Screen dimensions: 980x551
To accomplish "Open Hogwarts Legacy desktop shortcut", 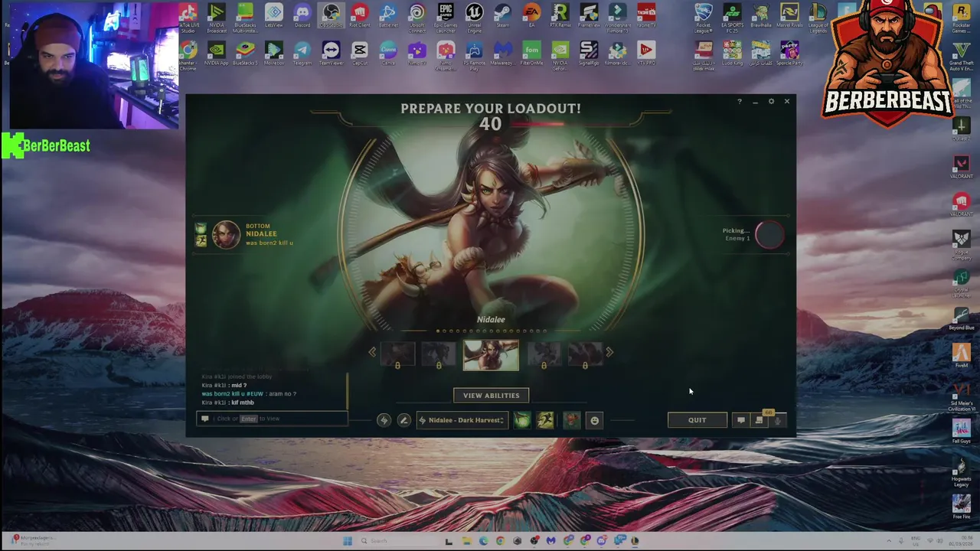I will tap(962, 471).
